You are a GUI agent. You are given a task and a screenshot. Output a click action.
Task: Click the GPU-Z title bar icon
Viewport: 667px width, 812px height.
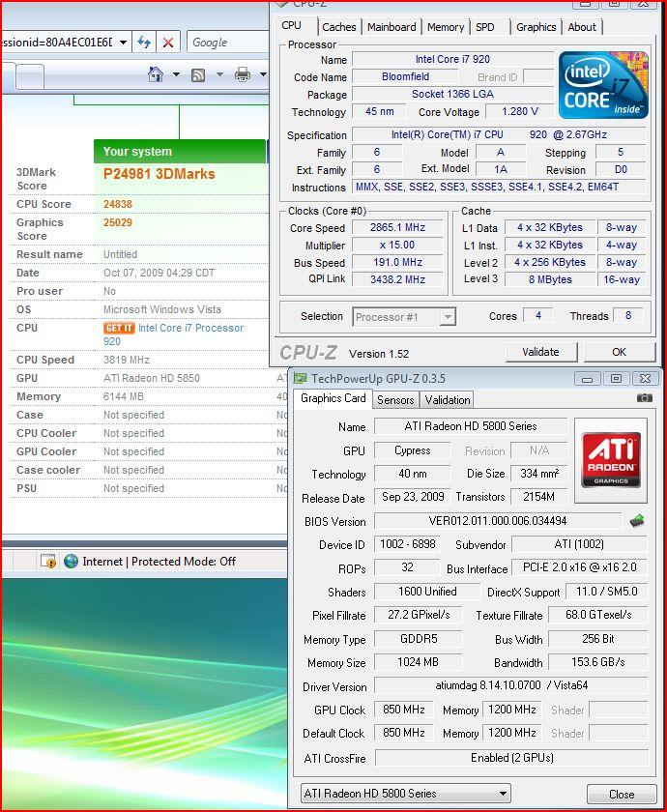(x=300, y=378)
